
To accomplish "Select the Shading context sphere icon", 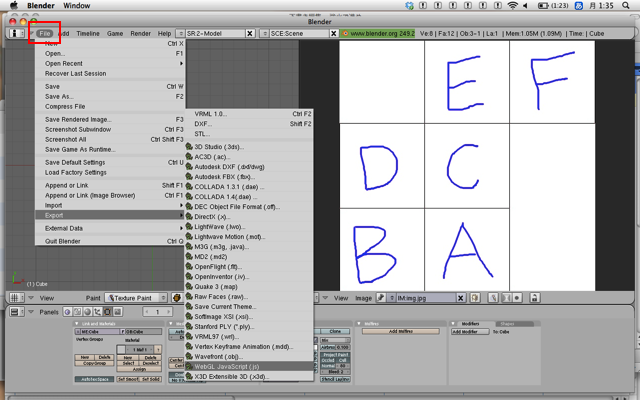I will [87, 312].
